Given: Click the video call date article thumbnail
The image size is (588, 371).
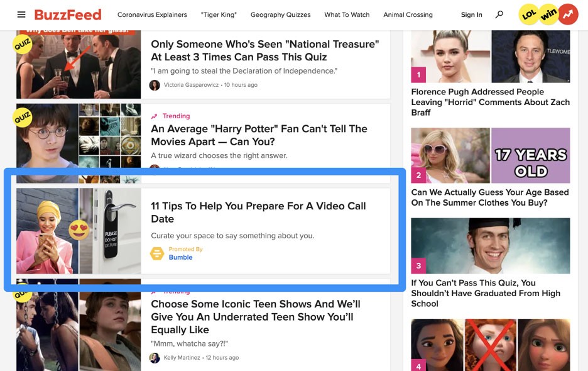Looking at the screenshot, I should [79, 231].
